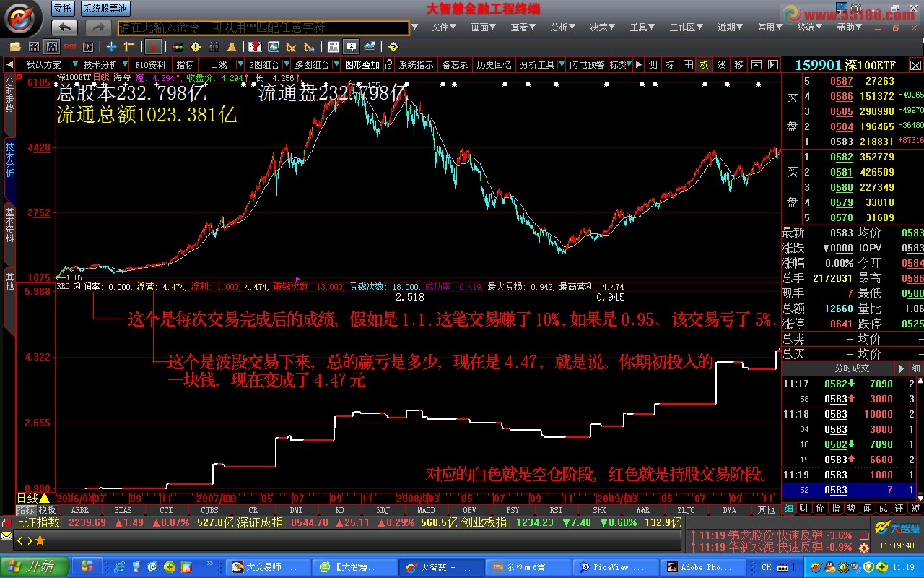Open the 工具 menu
This screenshot has width=924, height=578.
[x=642, y=27]
